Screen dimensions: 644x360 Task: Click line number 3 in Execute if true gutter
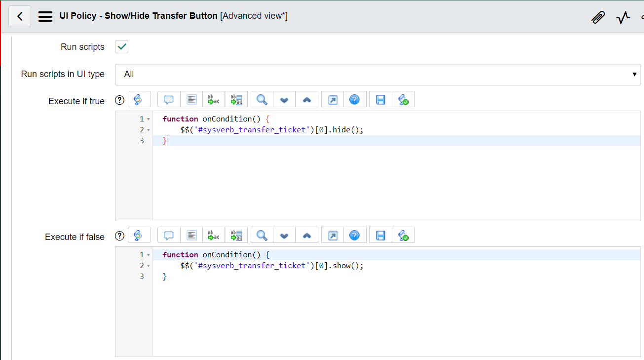pyautogui.click(x=142, y=141)
